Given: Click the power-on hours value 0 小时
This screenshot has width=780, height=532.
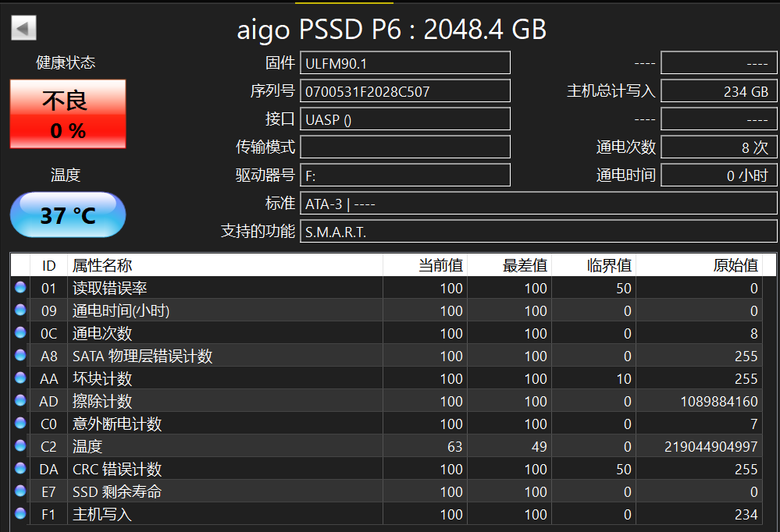Looking at the screenshot, I should 719,175.
